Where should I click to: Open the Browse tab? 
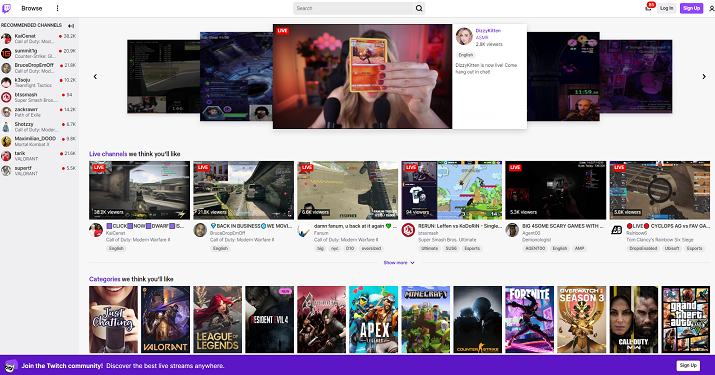coord(31,8)
